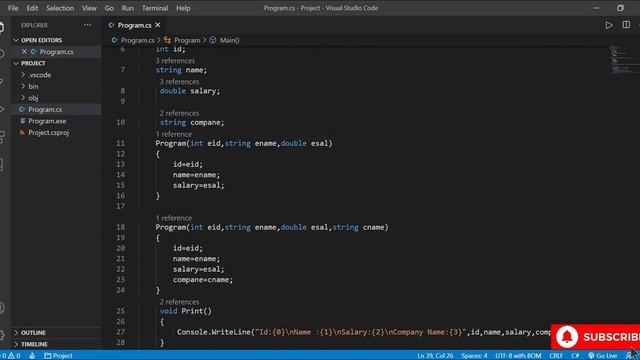Open the Terminal menu
This screenshot has height=360, width=640.
tap(155, 8)
